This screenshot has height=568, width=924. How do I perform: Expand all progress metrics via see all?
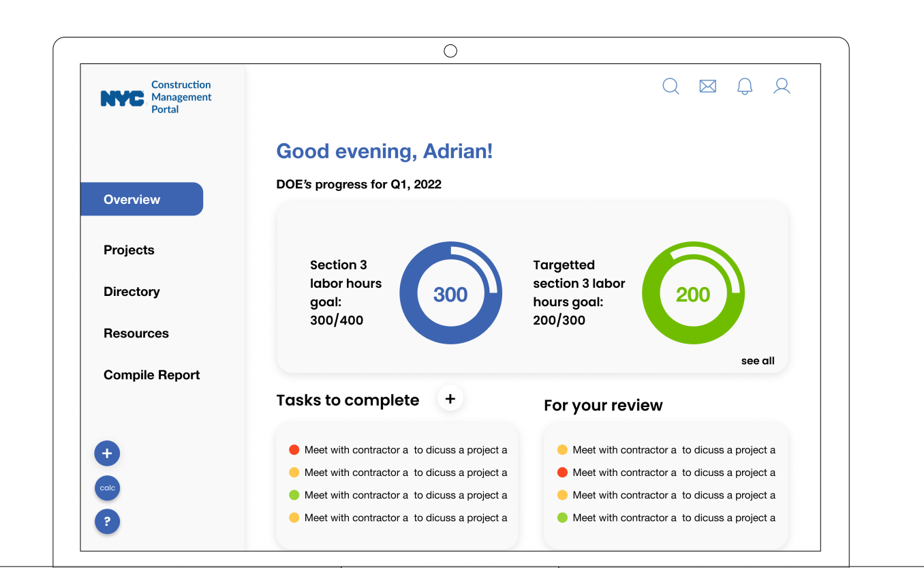click(758, 361)
